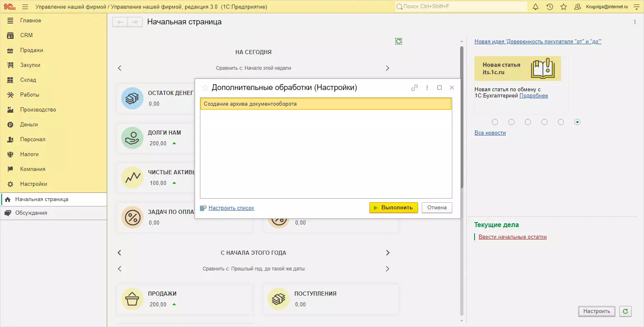This screenshot has width=644, height=327.
Task: Click the Настроить button at bottom right
Action: click(x=597, y=311)
